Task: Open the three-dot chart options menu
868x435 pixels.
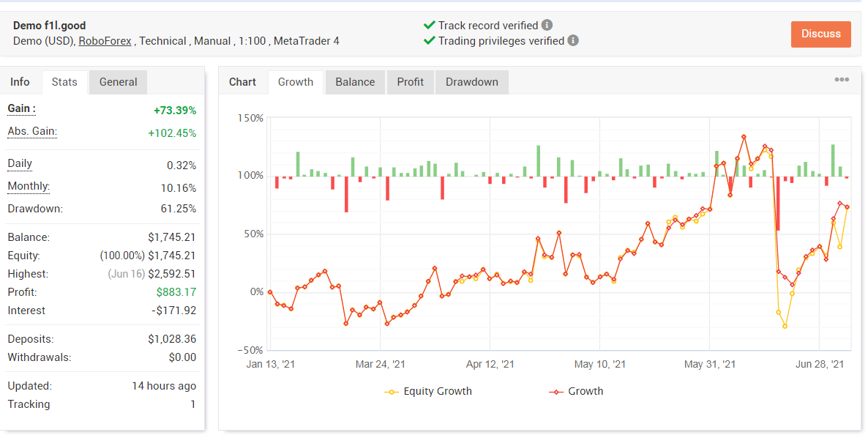Action: (842, 80)
